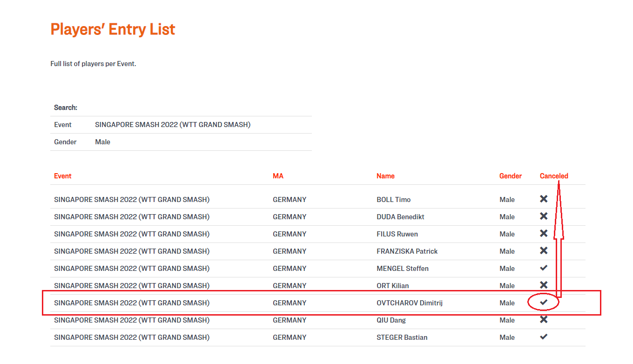Sort by the Canceled column header
Image resolution: width=633 pixels, height=364 pixels.
(554, 176)
